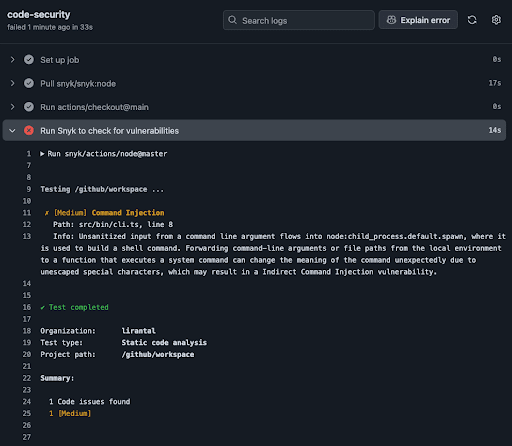512x446 pixels.
Task: Click log line number 16
Action: (x=27, y=307)
